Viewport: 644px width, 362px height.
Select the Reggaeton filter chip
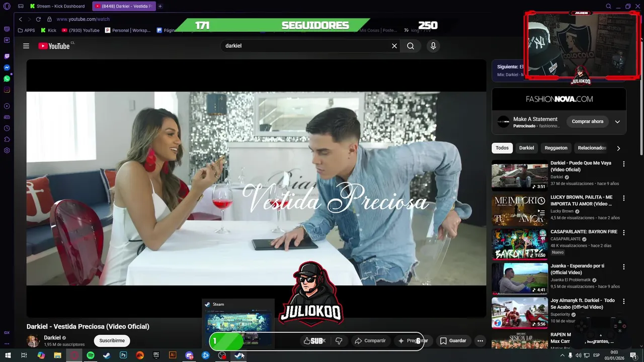pos(556,148)
